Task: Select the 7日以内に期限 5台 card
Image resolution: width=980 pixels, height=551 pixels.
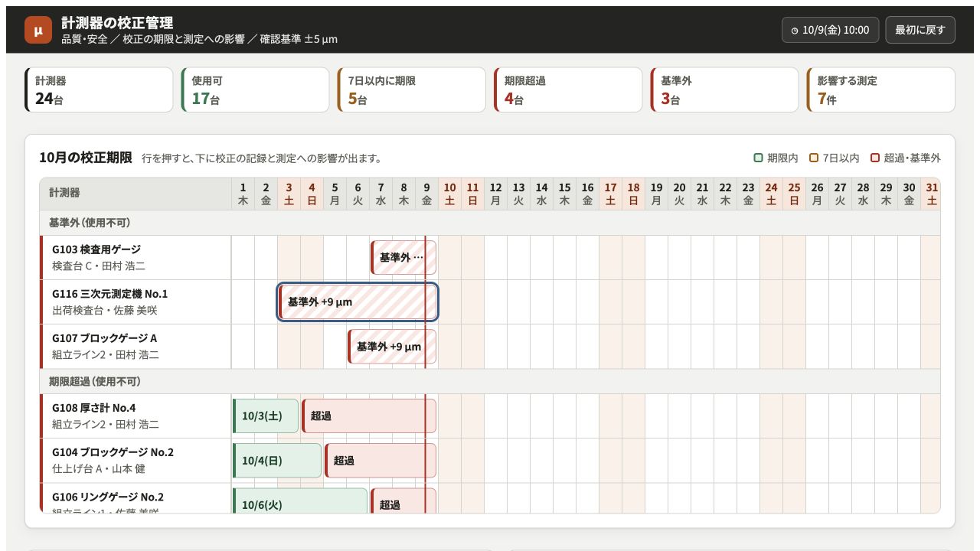Action: 412,90
